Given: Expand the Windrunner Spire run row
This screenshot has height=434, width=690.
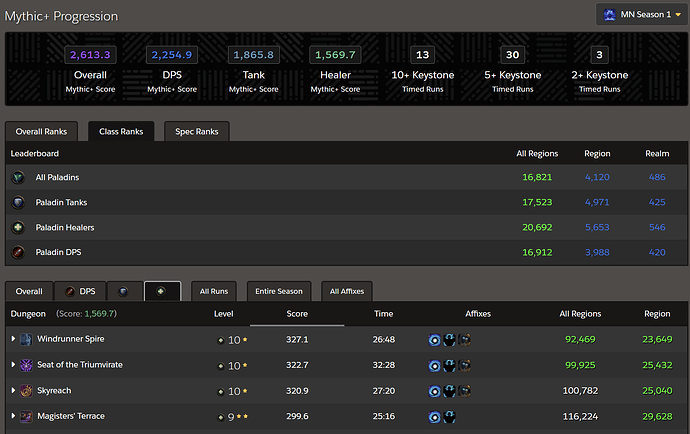Looking at the screenshot, I should click(13, 339).
